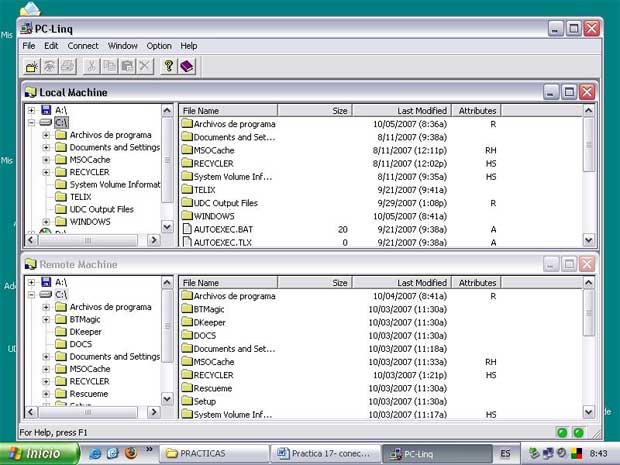
Task: Sort Local list by Last Modified header
Action: [402, 111]
